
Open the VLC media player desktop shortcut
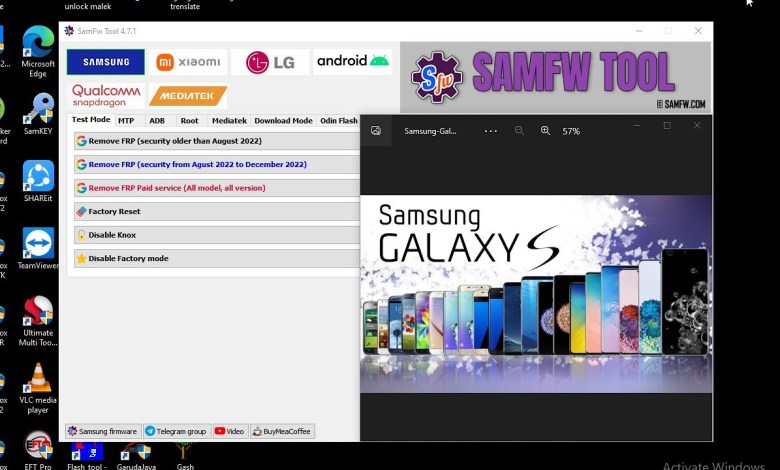pos(38,388)
